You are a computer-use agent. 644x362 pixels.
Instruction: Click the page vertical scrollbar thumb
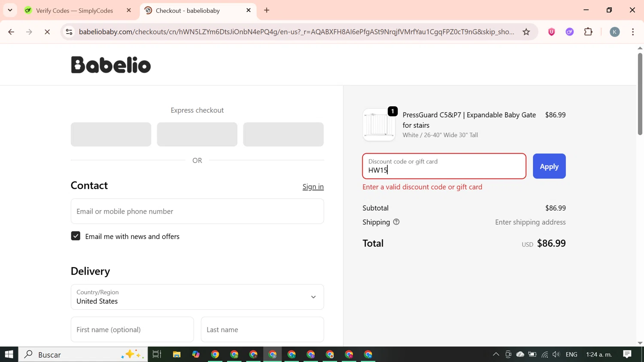pyautogui.click(x=640, y=94)
